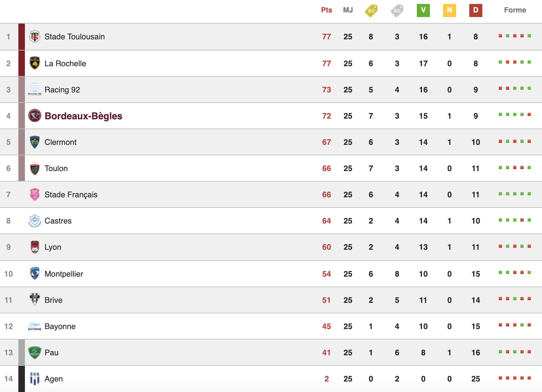Click the Pau green club crest
Image resolution: width=542 pixels, height=392 pixels.
click(x=34, y=352)
